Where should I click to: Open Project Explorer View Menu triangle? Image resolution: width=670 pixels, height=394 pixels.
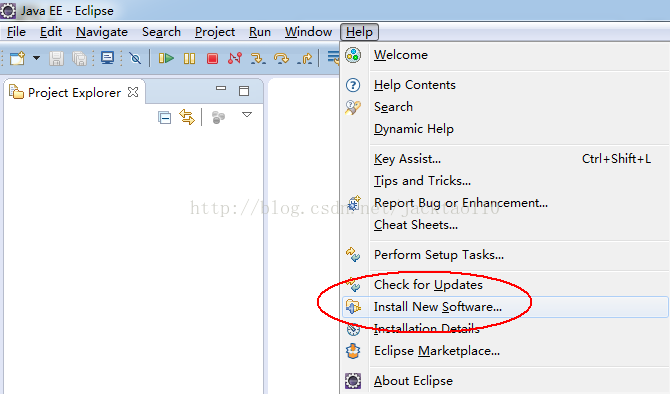click(247, 115)
